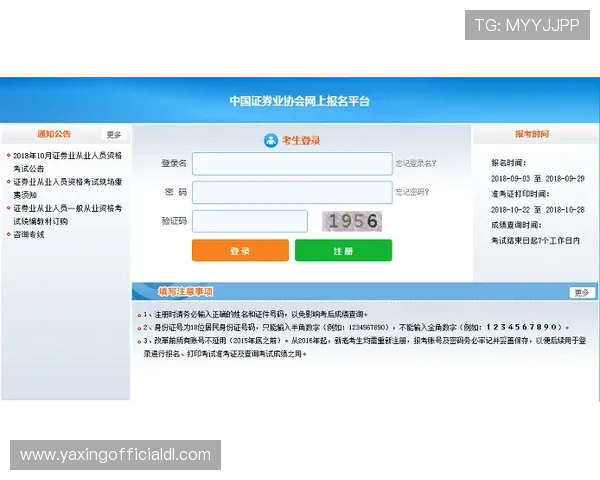Open 2018年10月证券业从业人员资格考试公告 notice

click(x=68, y=162)
